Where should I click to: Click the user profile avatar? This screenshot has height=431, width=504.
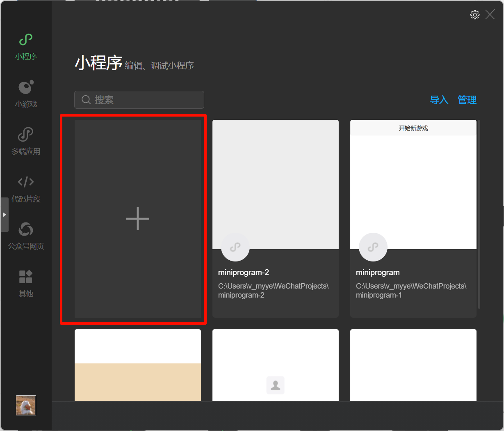(26, 405)
